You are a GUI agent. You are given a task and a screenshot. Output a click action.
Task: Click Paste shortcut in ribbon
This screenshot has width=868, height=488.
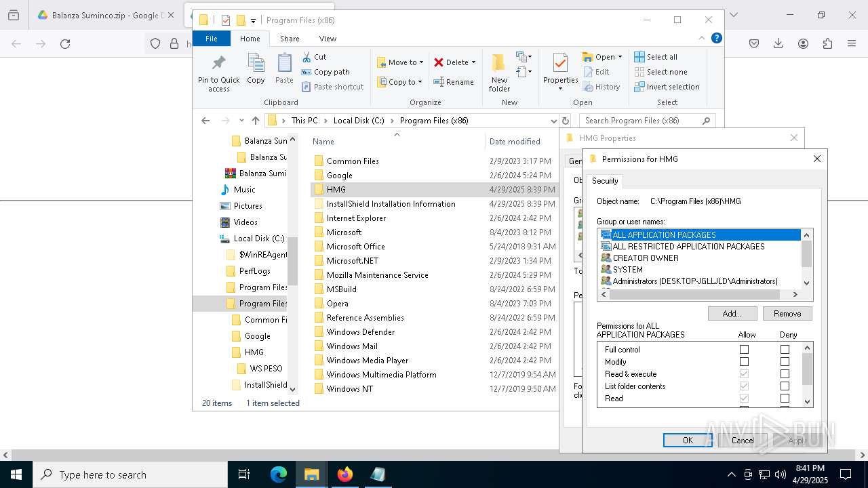click(x=332, y=87)
